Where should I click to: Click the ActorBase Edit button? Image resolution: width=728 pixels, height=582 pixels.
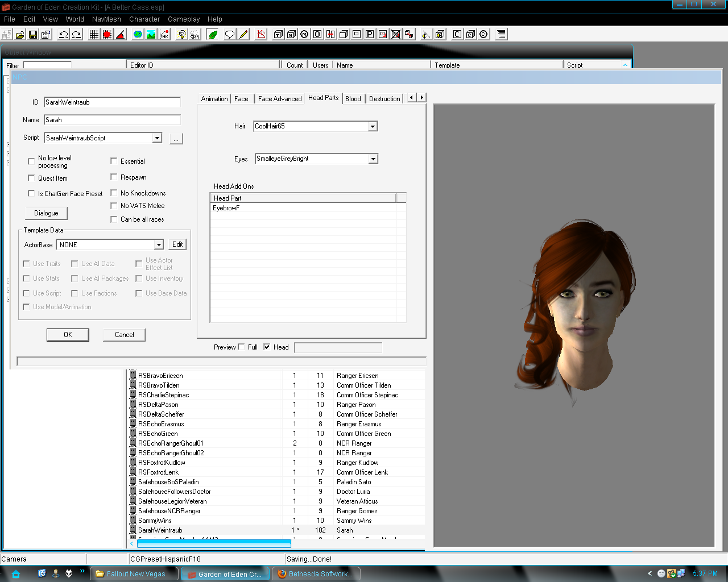point(177,244)
